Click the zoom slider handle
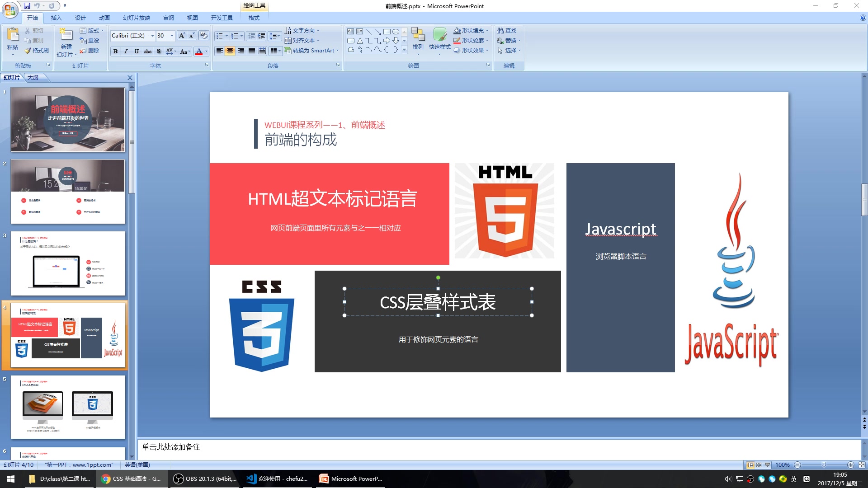The width and height of the screenshot is (868, 488). tap(824, 465)
